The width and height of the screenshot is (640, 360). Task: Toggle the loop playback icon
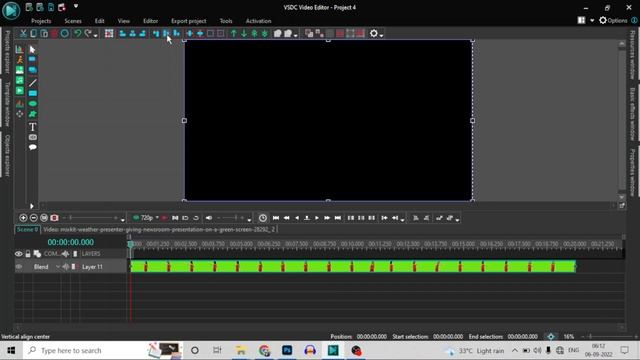pos(196,218)
